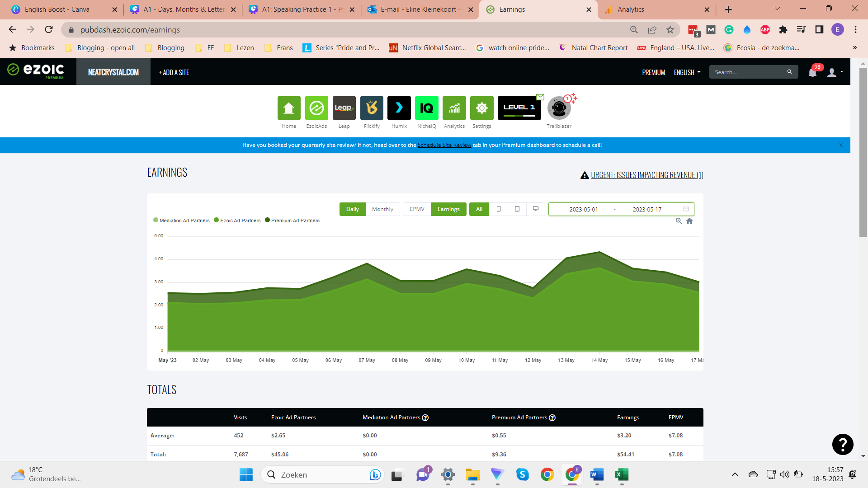Switch to the E-mail Eline Kleinekoort tab
Screen dimensions: 868x488
tap(421, 9)
